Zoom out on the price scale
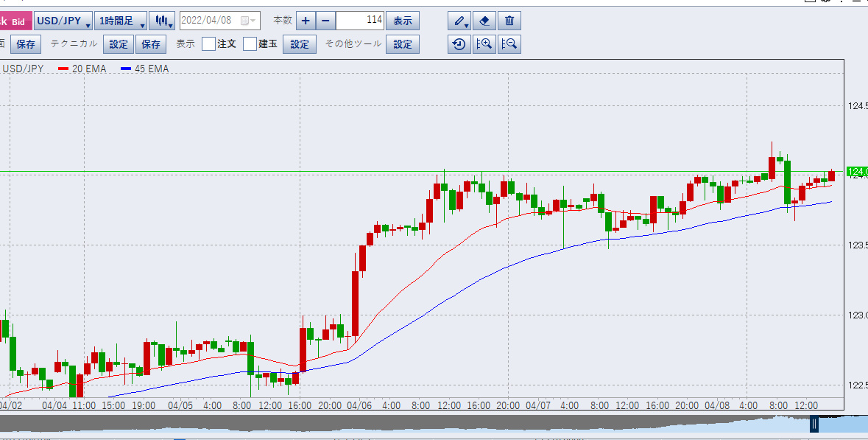 (509, 44)
